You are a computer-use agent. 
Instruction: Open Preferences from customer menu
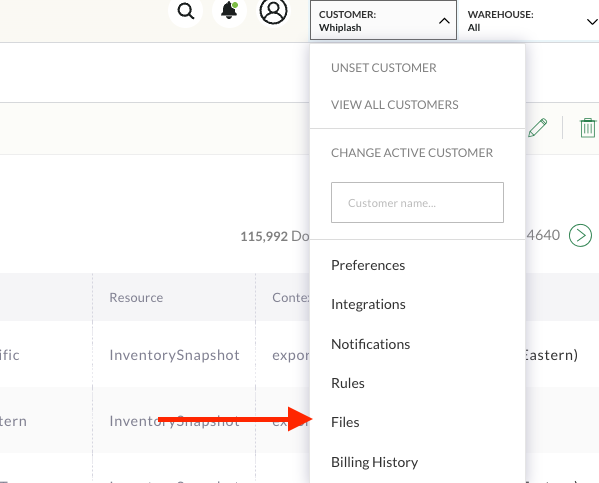pos(368,265)
